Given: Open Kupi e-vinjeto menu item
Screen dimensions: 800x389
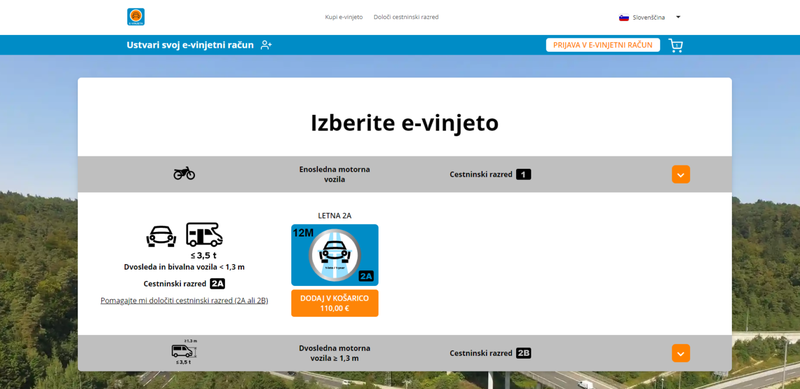Looking at the screenshot, I should click(x=344, y=17).
